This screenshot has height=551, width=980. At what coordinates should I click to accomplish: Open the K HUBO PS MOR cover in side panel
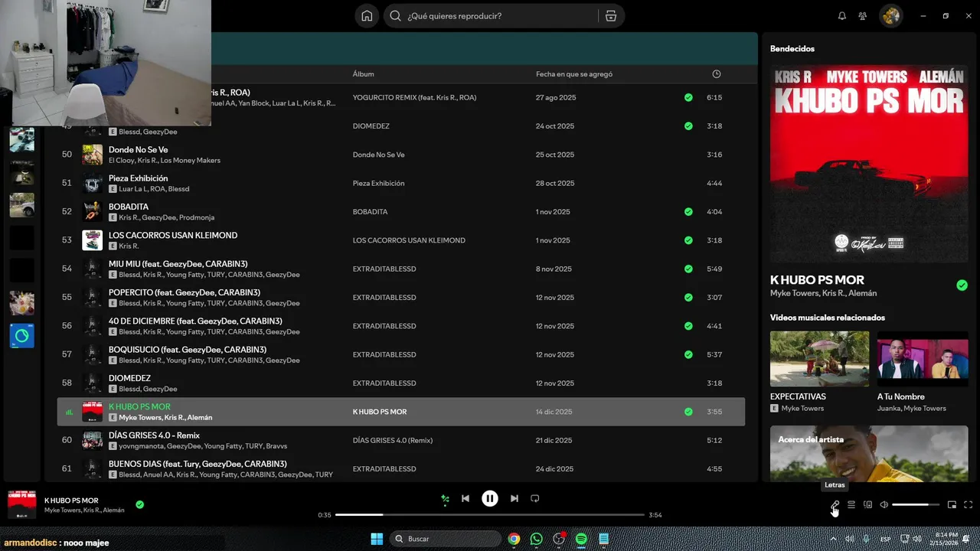[869, 164]
